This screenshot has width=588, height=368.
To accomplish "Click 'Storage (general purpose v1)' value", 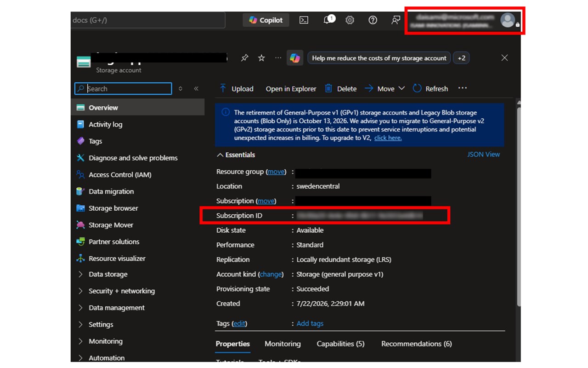I will [340, 274].
